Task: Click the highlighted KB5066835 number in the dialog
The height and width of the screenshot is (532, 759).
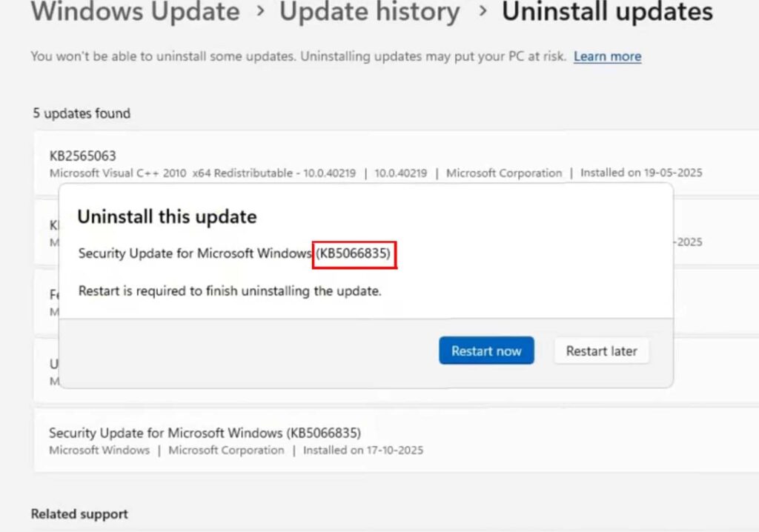Action: point(354,254)
